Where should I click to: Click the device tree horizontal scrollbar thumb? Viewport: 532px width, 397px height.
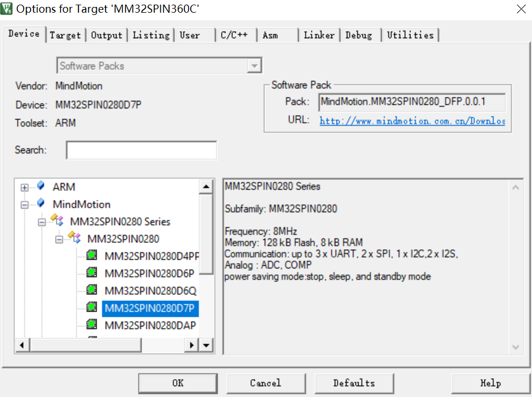point(85,346)
